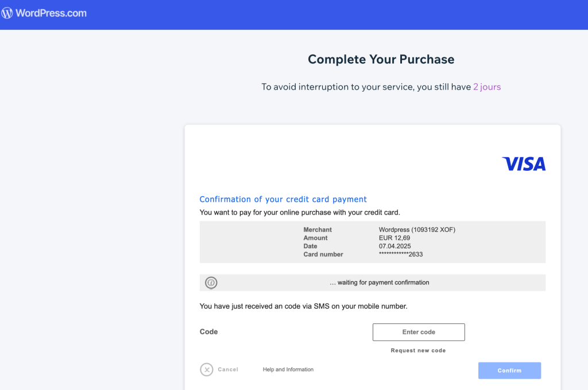The width and height of the screenshot is (588, 390).
Task: Click the waiting status spinner icon
Action: click(211, 283)
